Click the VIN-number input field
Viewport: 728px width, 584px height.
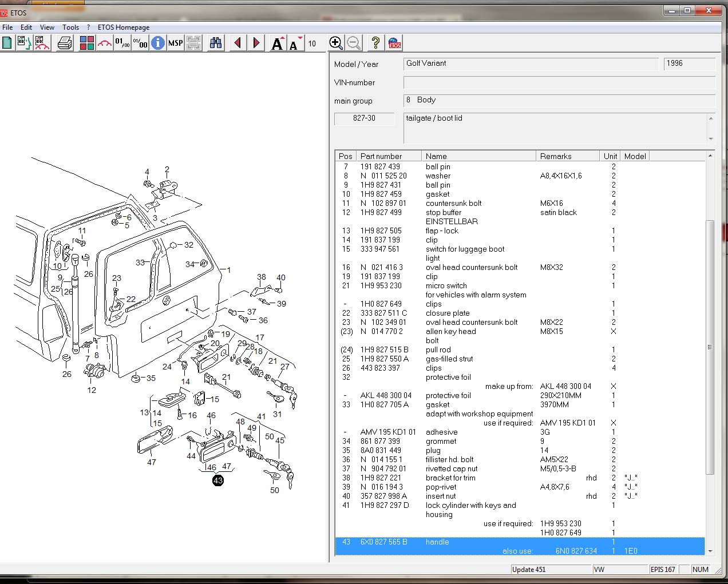click(559, 82)
